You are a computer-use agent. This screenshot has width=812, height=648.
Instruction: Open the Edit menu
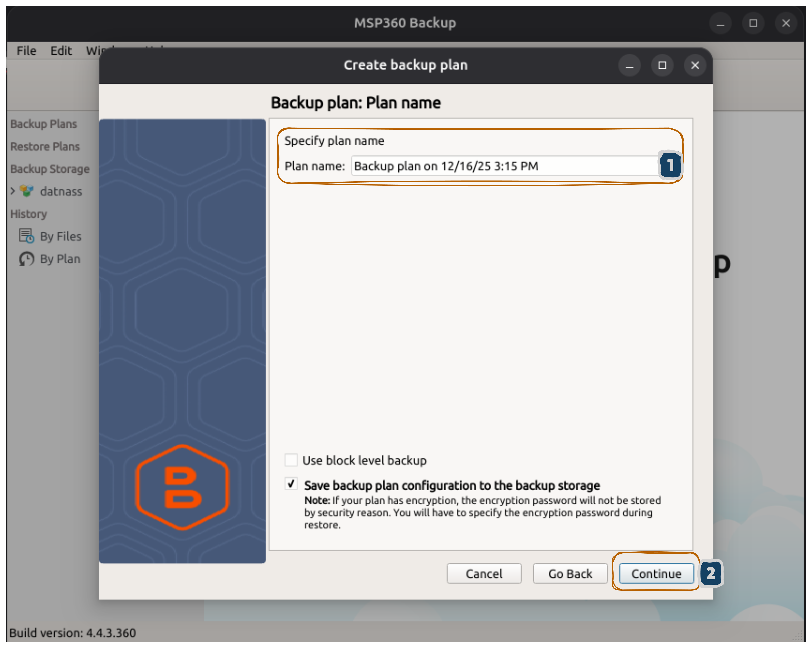tap(61, 51)
